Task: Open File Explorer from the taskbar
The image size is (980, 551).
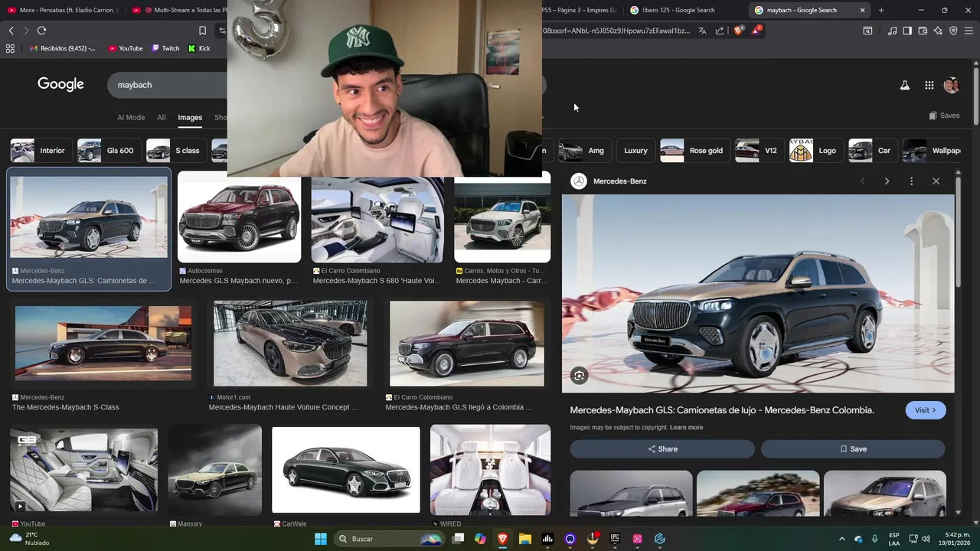Action: [525, 539]
